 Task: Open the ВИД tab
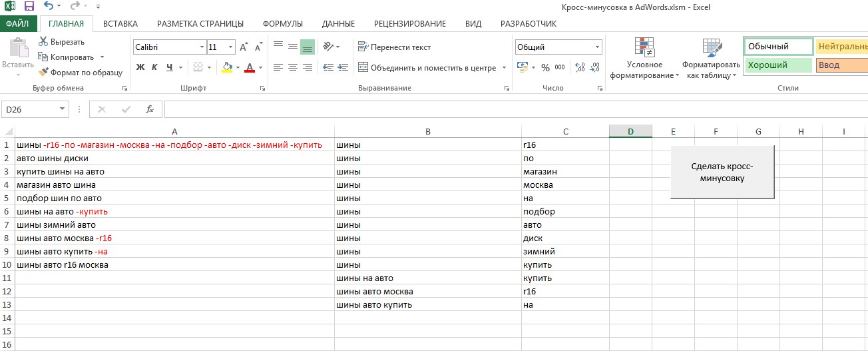473,23
